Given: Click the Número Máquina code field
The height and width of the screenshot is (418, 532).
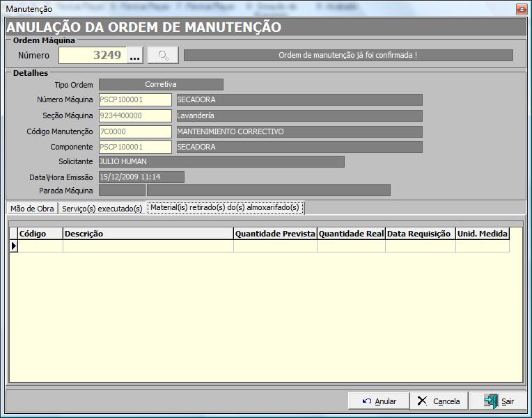Looking at the screenshot, I should 135,99.
